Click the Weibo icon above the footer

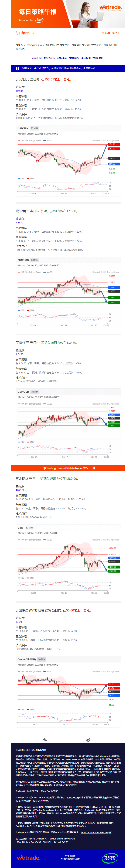[x=88, y=740]
